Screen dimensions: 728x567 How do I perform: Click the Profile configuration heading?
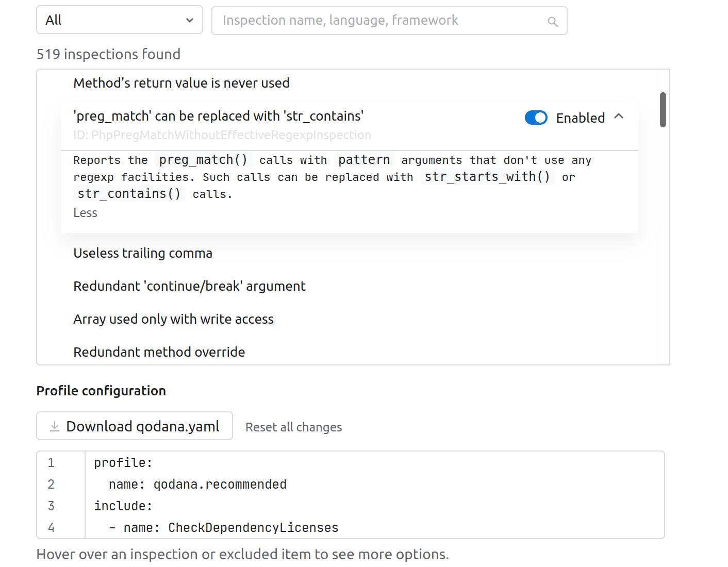click(x=101, y=391)
